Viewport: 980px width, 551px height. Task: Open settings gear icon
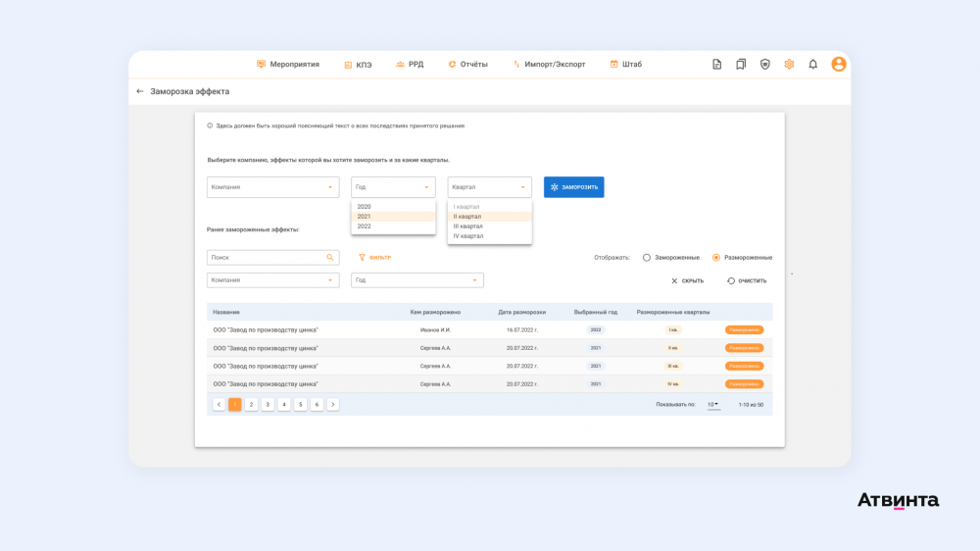pyautogui.click(x=789, y=65)
